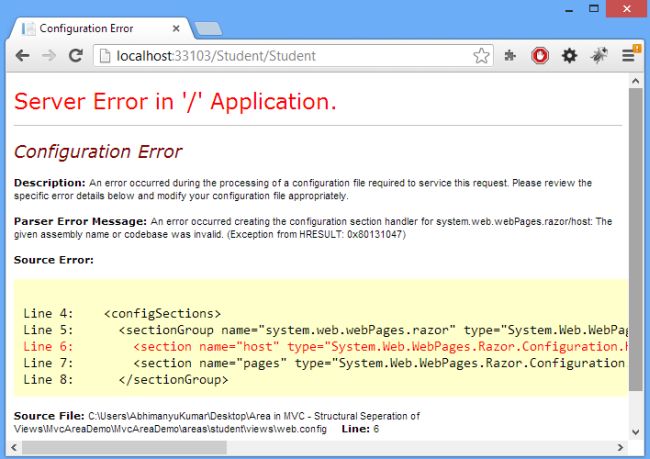
Task: Click the "Line 8:" closing sectionGroup line
Action: [126, 380]
